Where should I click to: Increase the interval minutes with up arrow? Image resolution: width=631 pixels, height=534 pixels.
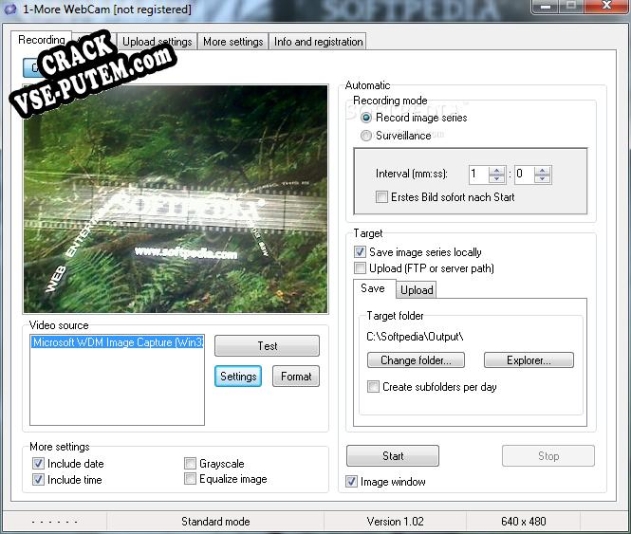pyautogui.click(x=496, y=170)
